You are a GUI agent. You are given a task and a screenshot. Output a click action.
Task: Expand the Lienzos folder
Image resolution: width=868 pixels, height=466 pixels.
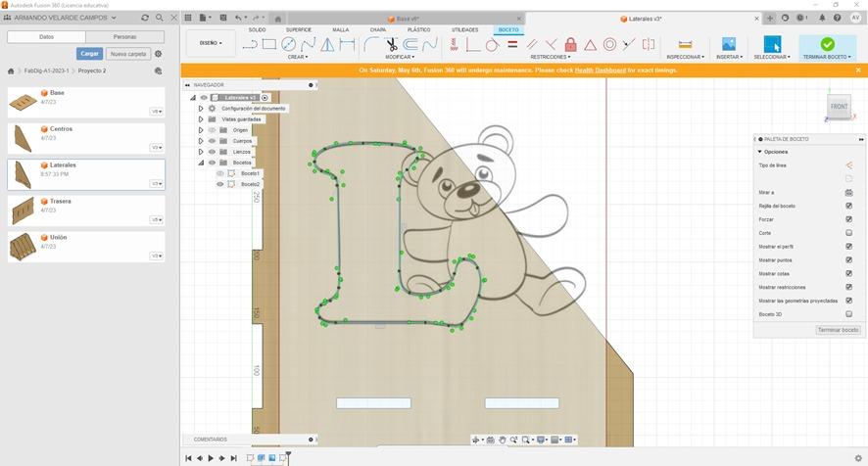201,152
